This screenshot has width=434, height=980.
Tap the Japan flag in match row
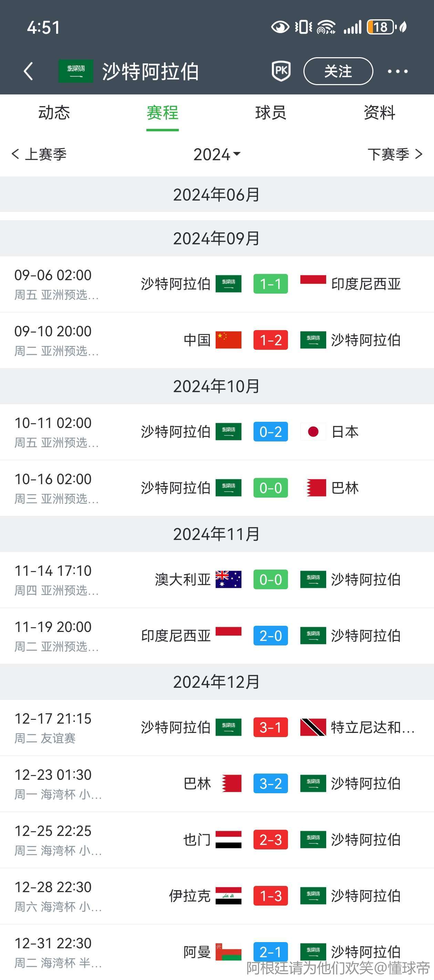pos(313,432)
